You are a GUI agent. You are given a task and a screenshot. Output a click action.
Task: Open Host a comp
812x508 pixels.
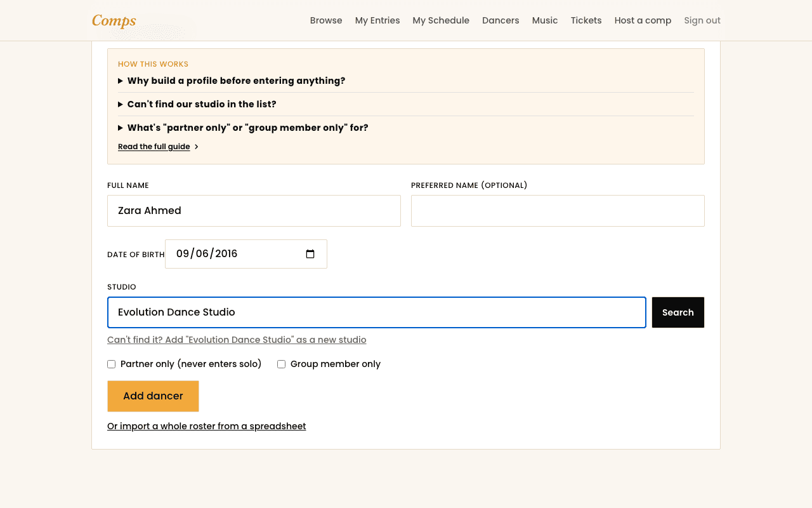643,20
